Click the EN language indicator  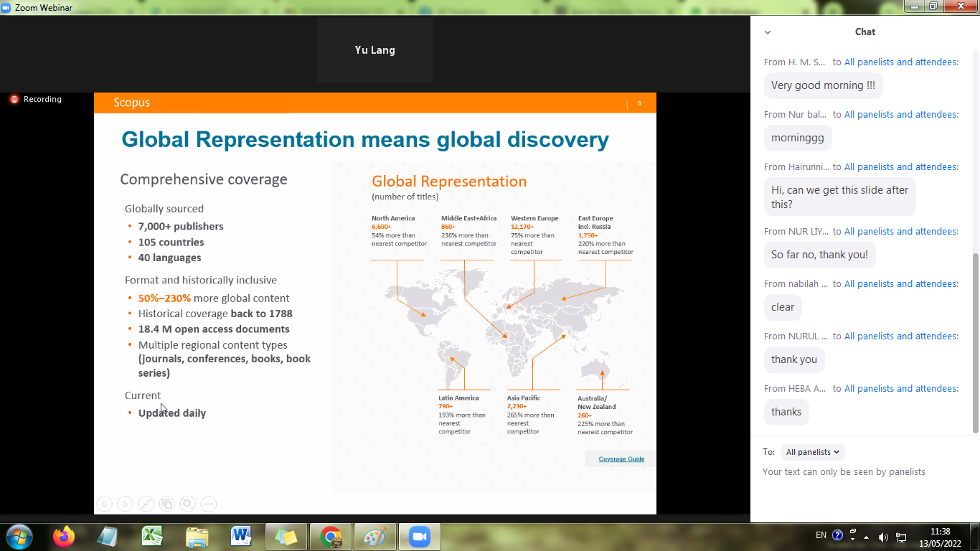[x=821, y=535]
